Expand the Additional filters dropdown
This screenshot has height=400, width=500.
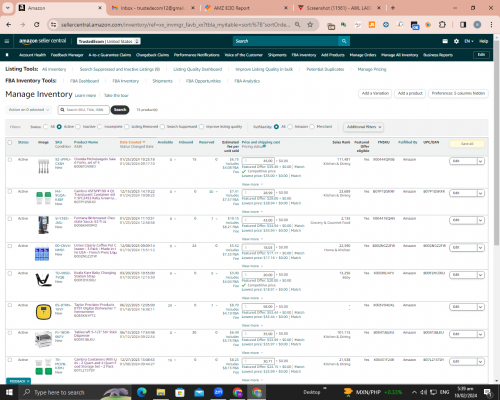coord(363,127)
